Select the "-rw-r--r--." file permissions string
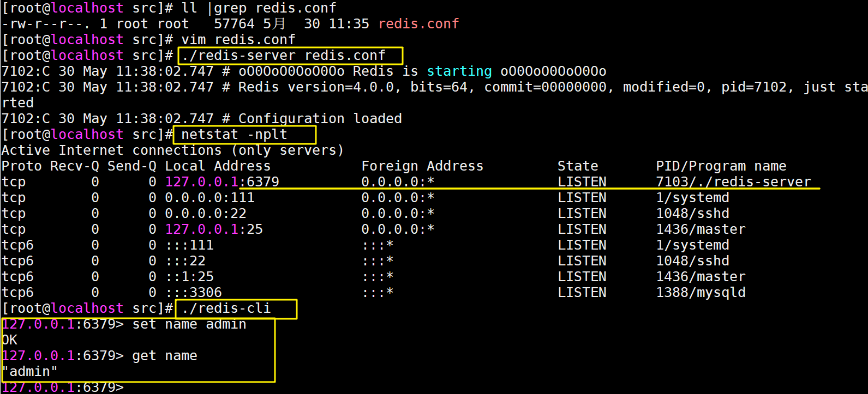 pos(46,24)
